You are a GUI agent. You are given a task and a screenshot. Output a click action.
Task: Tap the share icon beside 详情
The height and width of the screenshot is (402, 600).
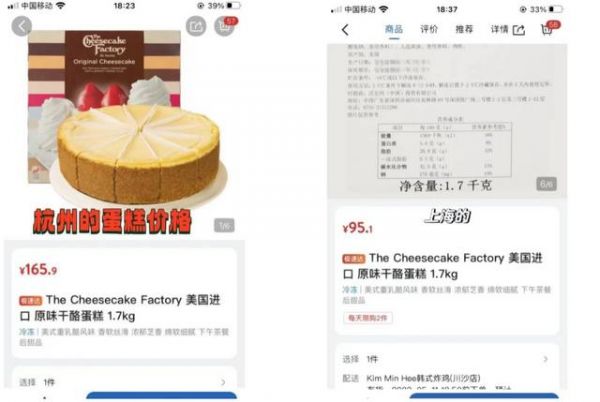click(519, 30)
